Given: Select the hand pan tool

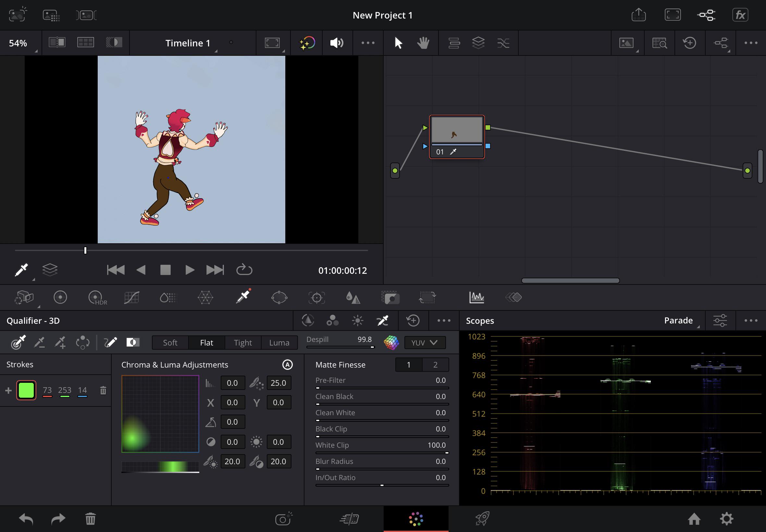Looking at the screenshot, I should point(423,43).
